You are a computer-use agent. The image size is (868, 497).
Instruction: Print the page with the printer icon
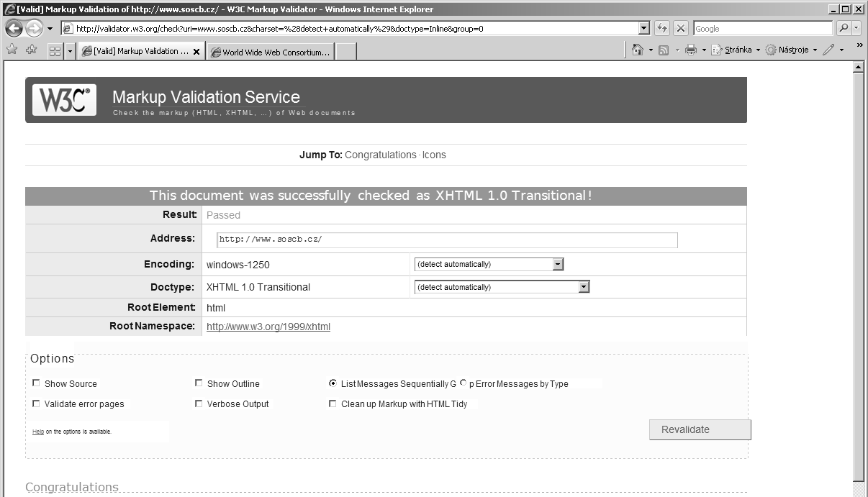pos(691,50)
